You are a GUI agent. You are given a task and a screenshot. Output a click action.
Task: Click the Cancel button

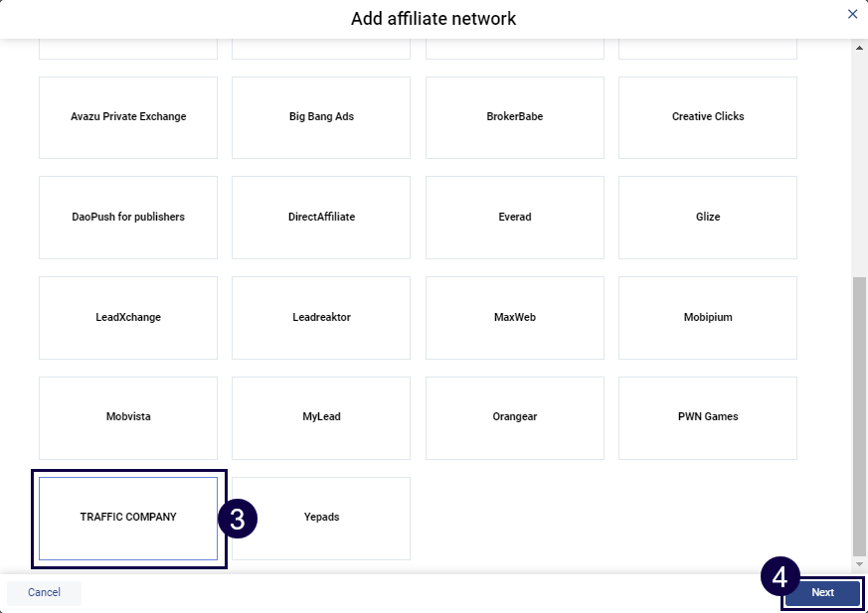coord(44,593)
